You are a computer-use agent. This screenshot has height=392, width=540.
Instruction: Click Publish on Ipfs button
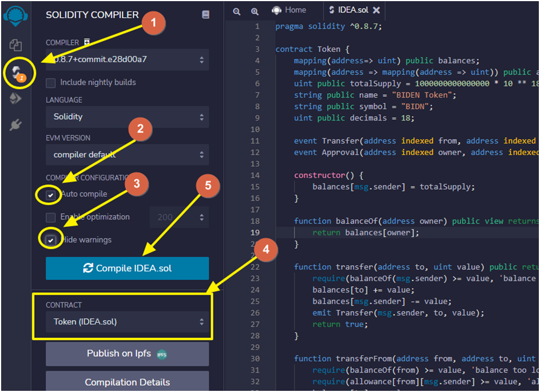pos(127,354)
